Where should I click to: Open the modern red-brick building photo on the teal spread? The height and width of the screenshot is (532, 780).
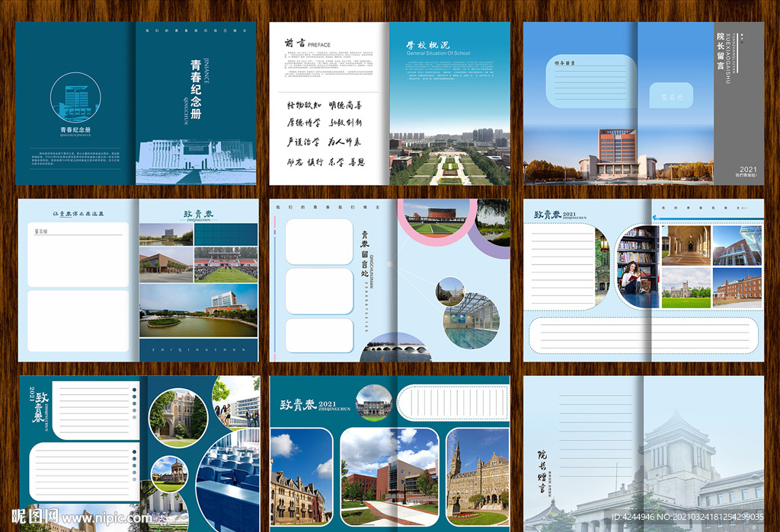tap(389, 476)
